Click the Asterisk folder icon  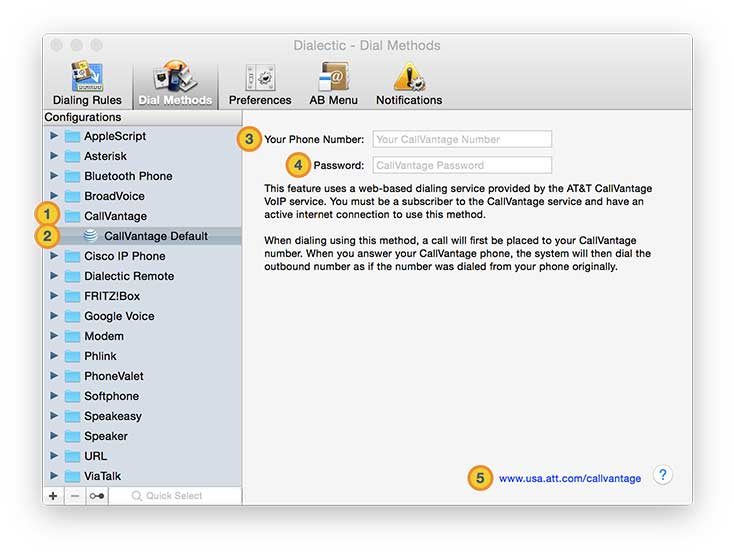click(x=72, y=156)
